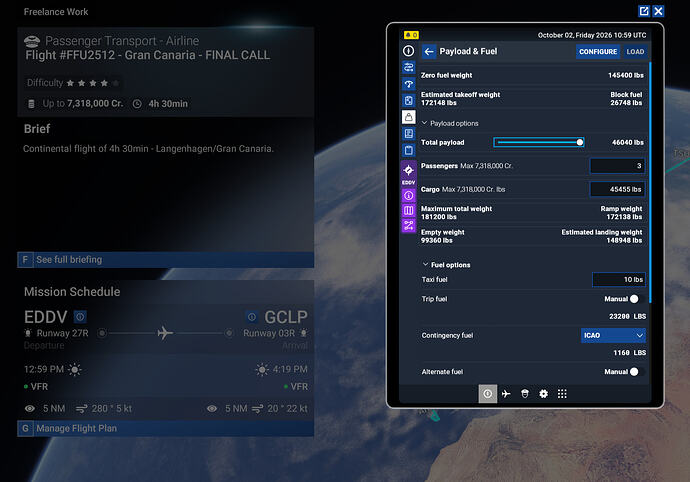The width and height of the screenshot is (690, 482).
Task: Click the Freelance Work heading
Action: (x=56, y=12)
